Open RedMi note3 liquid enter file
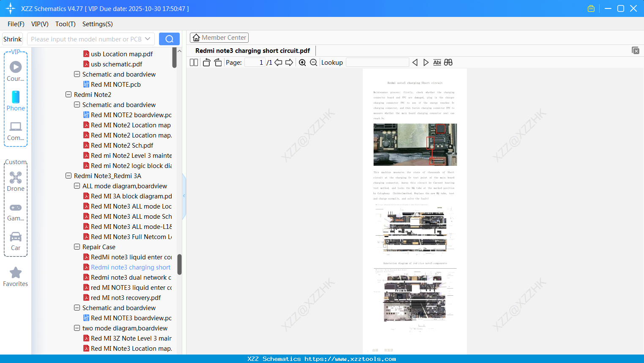Screen dimensions: 644x363 tap(127, 257)
